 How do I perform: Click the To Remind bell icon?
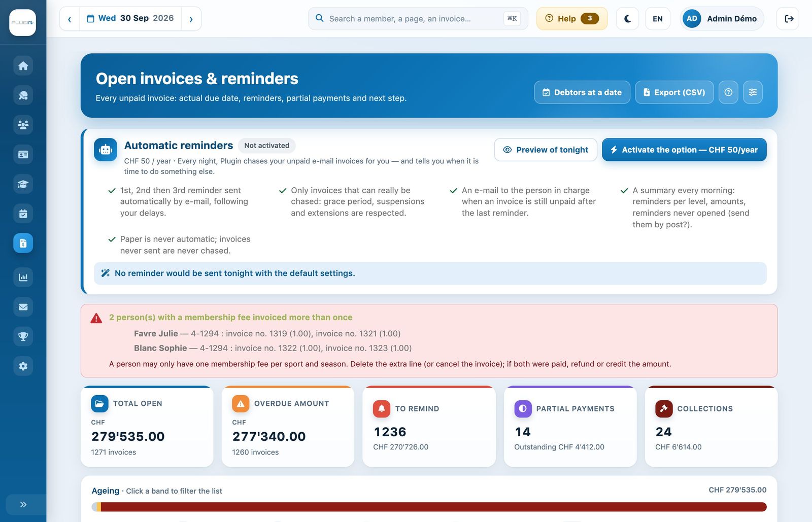pos(382,409)
